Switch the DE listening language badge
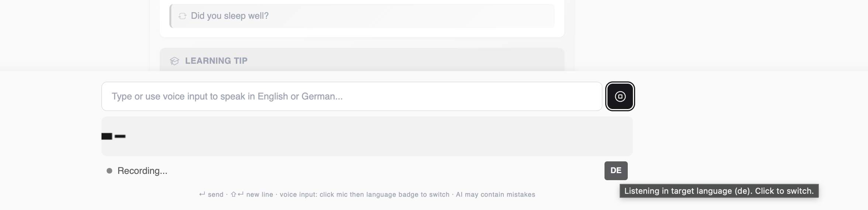The height and width of the screenshot is (210, 868). tap(616, 171)
